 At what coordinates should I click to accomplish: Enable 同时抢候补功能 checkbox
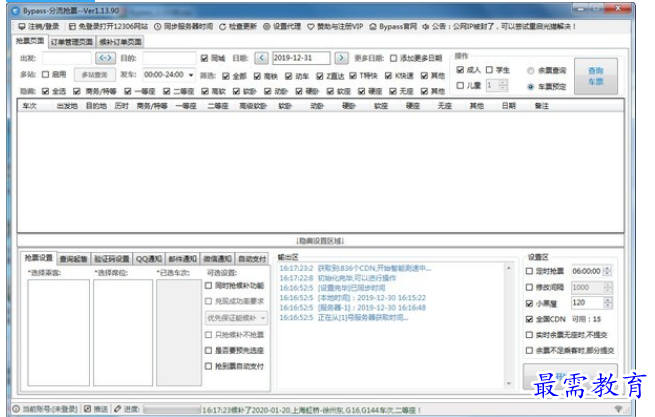tap(208, 286)
